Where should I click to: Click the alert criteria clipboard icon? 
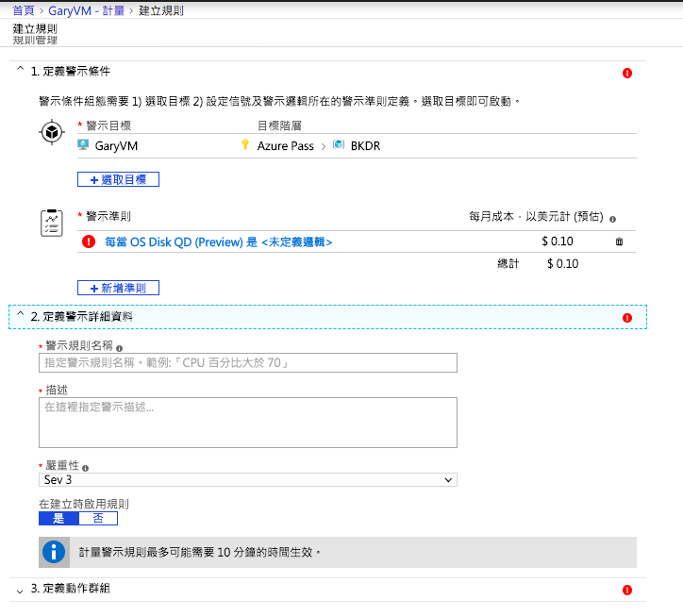click(51, 223)
